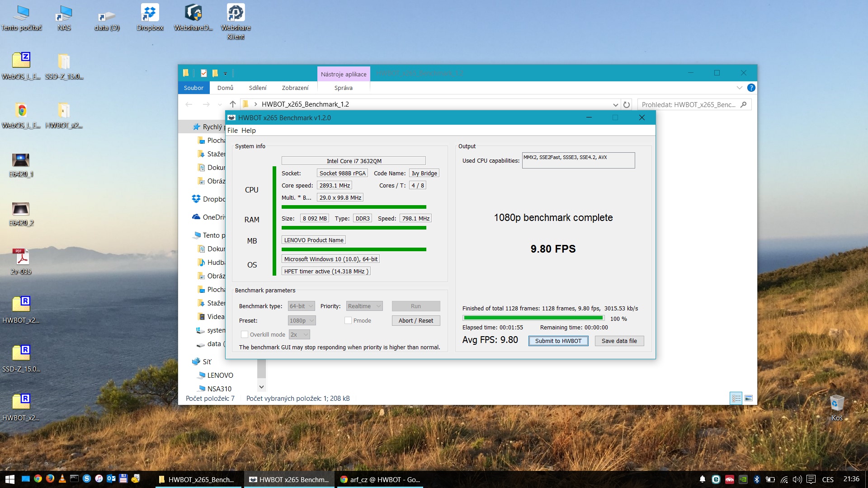
Task: Open the battery status tray icon
Action: (x=770, y=479)
